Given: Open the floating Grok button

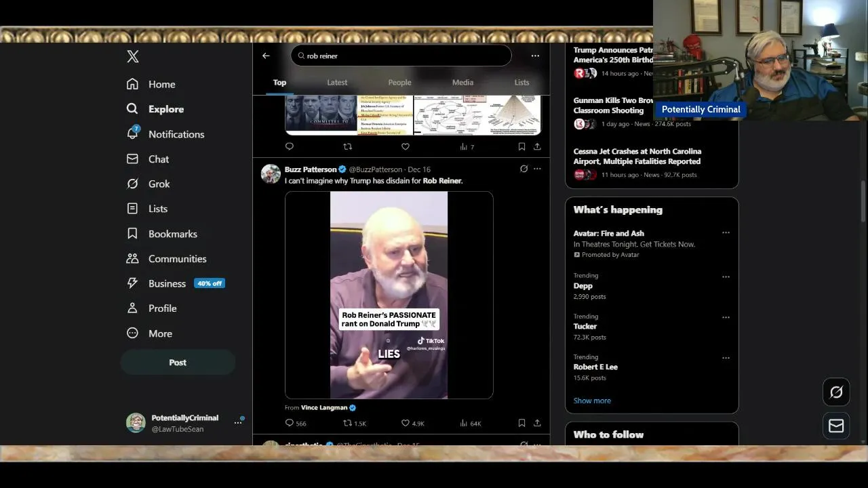Looking at the screenshot, I should click(836, 392).
